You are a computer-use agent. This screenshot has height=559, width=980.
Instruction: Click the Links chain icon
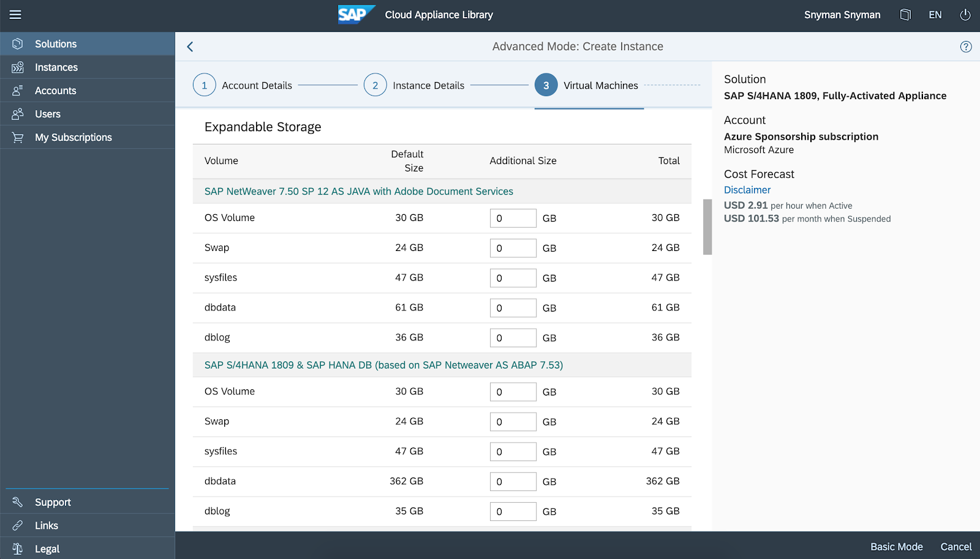[x=18, y=525]
